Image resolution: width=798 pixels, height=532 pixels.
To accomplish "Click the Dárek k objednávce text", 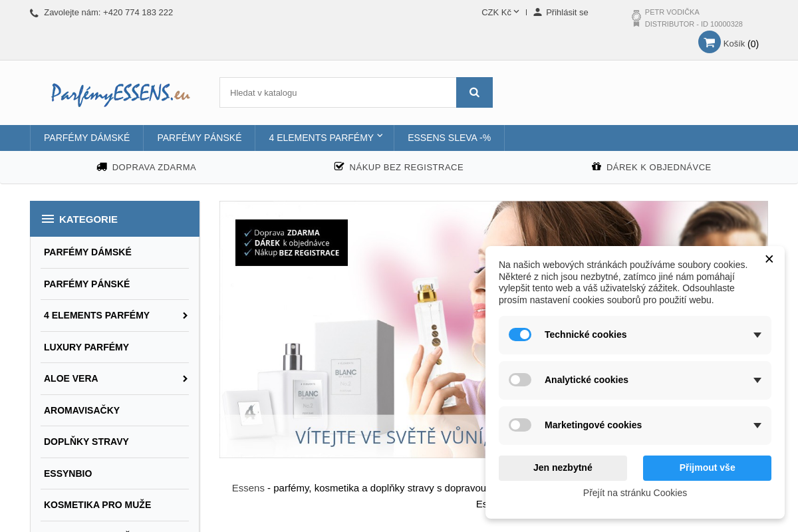I will (659, 168).
